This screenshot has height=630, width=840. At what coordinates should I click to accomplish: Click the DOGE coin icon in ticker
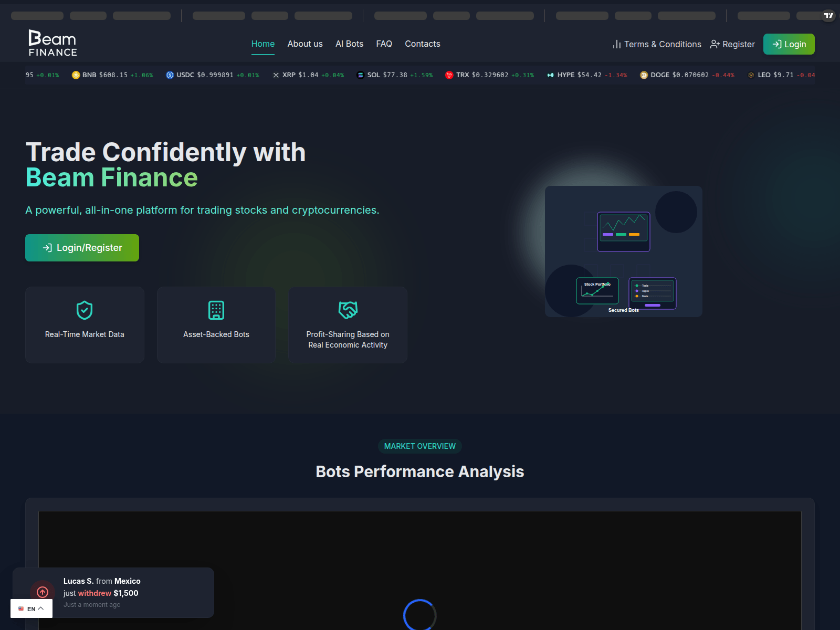(644, 75)
